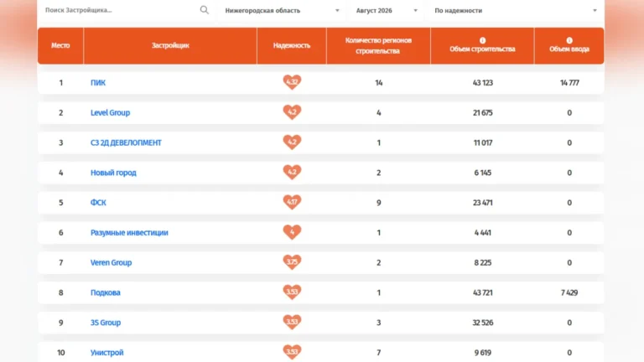Screen dimensions: 644x362
Task: Select region count 3 in 3S Group row
Action: pos(379,323)
